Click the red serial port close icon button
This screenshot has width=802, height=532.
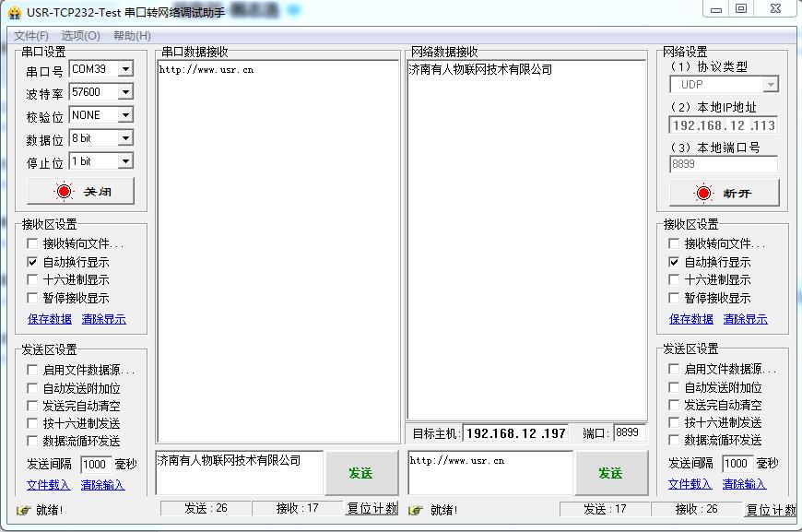tap(64, 192)
